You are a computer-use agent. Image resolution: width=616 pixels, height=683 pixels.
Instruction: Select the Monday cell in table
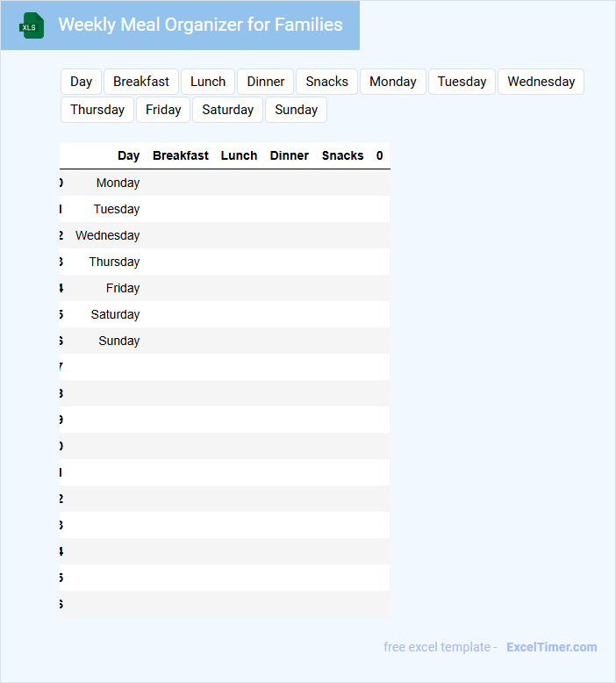[118, 183]
